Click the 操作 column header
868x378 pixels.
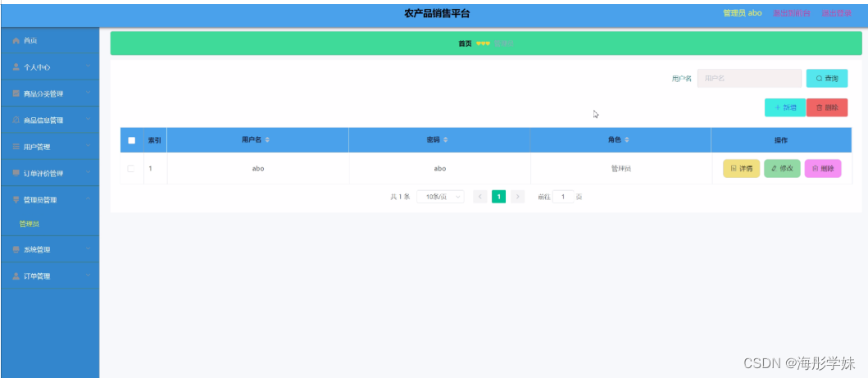click(x=781, y=140)
